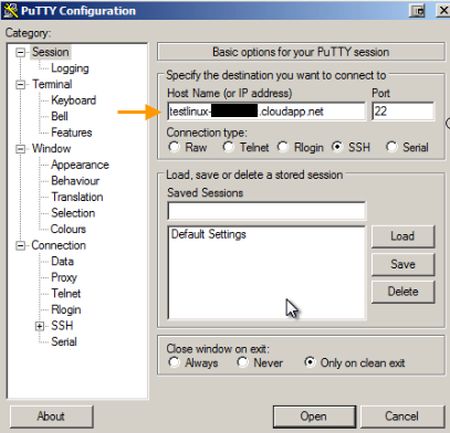Collapse the Session tree node
This screenshot has width=450, height=433.
click(x=21, y=52)
